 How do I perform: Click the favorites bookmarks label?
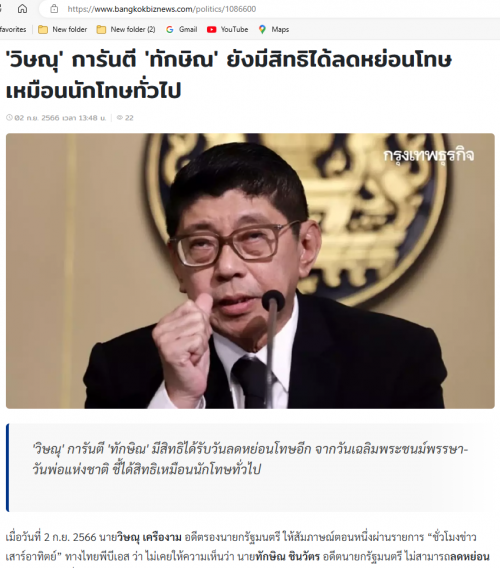(x=13, y=29)
